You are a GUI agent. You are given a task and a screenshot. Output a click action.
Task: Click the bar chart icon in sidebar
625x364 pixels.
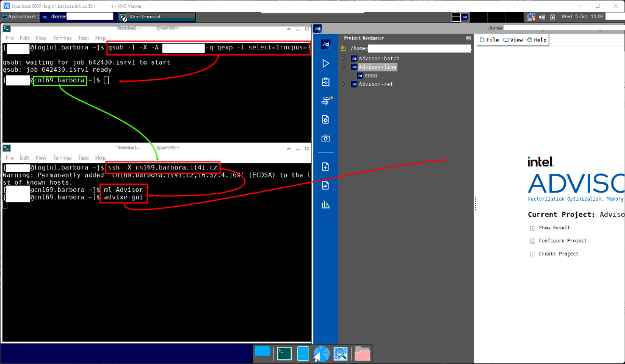tap(325, 205)
